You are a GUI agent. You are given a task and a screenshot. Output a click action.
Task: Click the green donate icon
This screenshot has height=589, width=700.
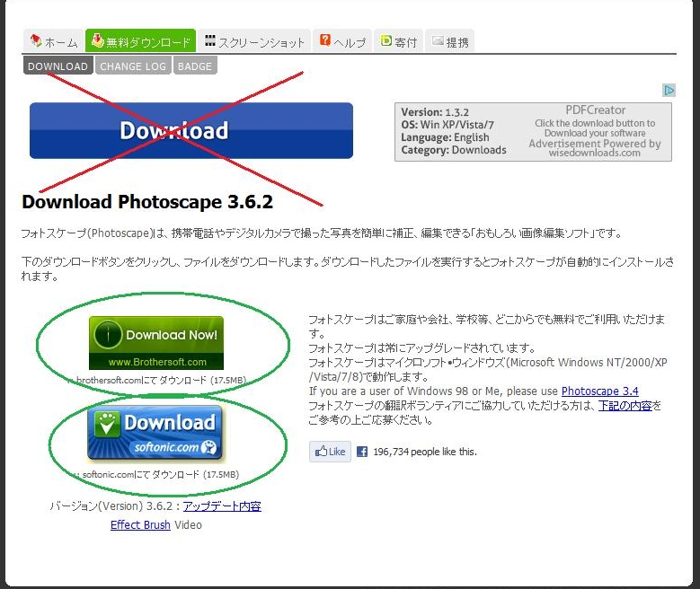click(386, 40)
